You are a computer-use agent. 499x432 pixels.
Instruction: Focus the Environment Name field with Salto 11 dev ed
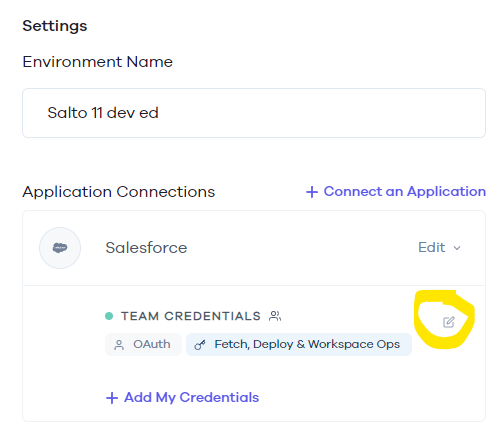[x=254, y=113]
